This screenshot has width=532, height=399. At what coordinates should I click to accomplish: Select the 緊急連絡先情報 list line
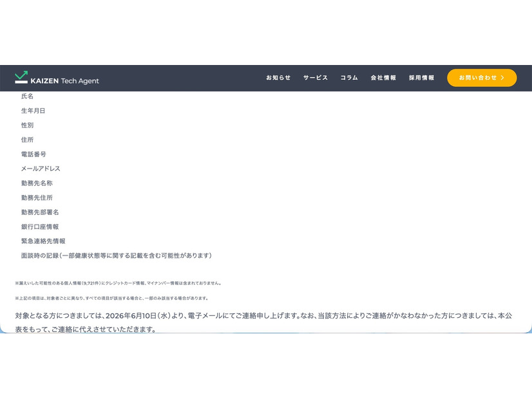(43, 241)
